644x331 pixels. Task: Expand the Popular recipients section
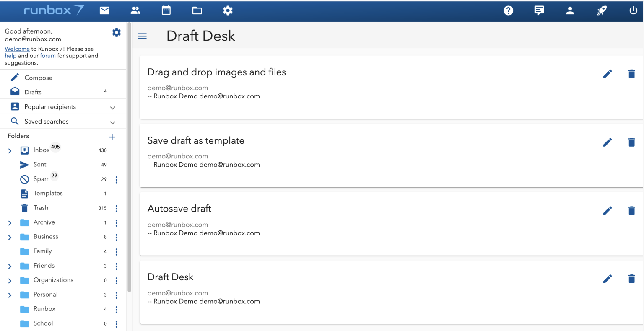tap(112, 108)
